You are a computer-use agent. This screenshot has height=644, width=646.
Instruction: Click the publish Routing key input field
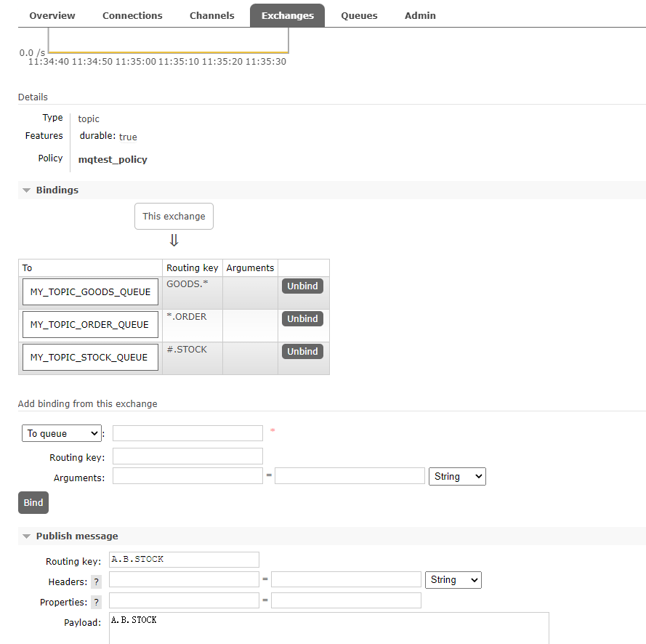184,560
